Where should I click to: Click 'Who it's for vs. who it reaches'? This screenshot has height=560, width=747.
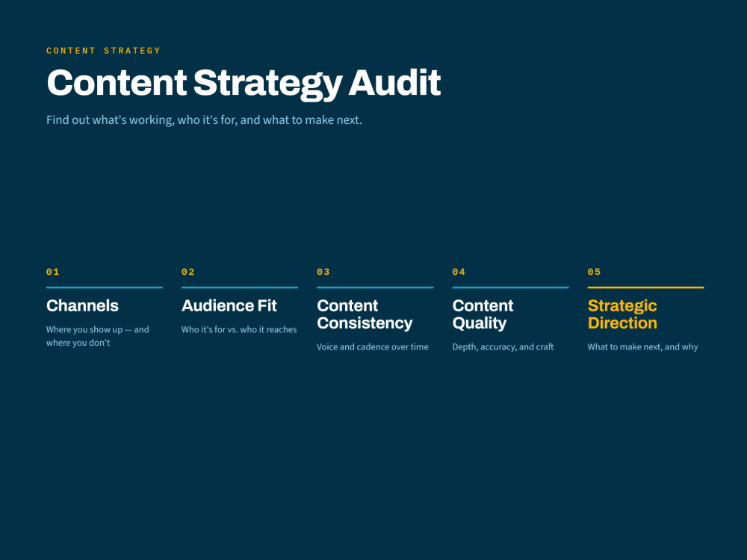[x=239, y=329]
